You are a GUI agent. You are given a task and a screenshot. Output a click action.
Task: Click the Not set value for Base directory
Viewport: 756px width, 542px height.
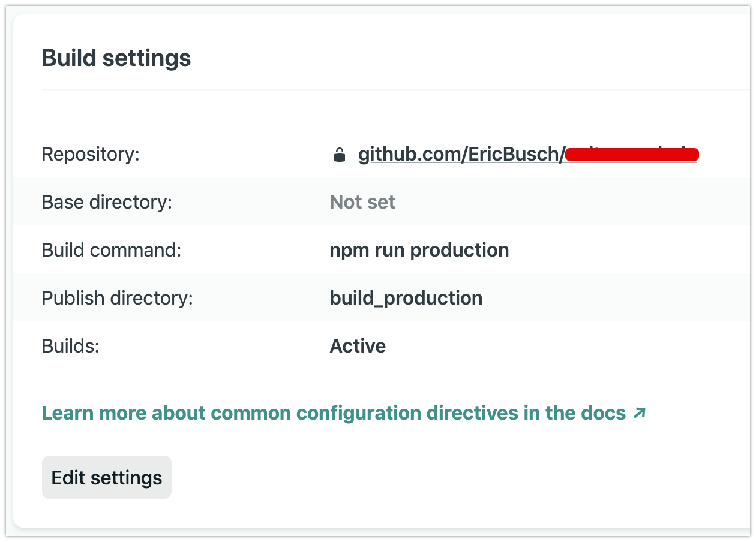[362, 202]
